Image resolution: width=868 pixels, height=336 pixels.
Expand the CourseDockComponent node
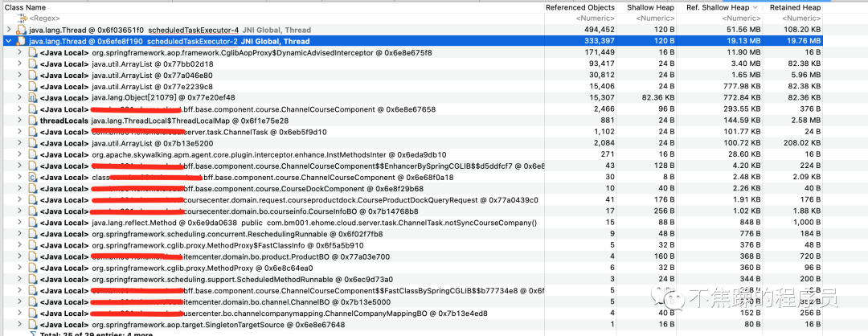pos(20,188)
